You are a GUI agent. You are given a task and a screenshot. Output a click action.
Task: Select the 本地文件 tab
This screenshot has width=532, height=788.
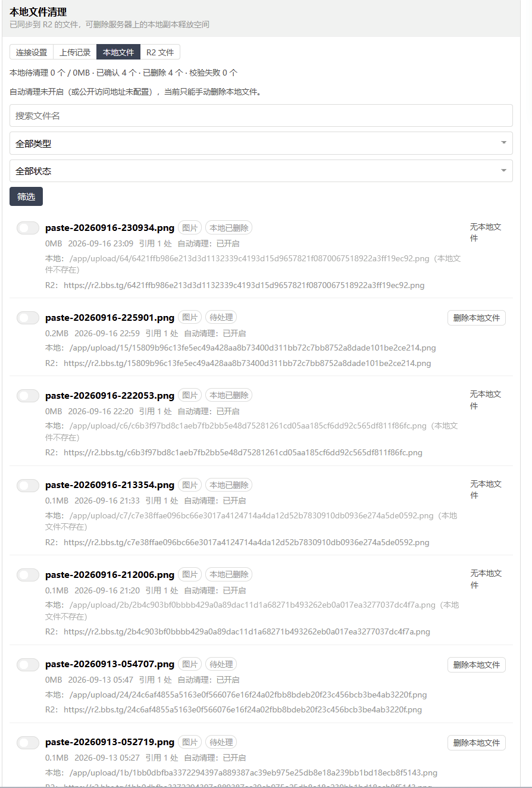click(118, 52)
